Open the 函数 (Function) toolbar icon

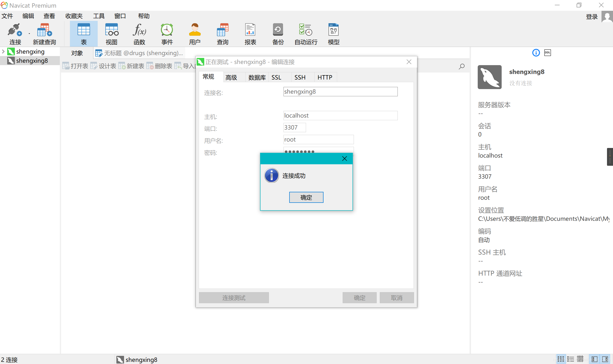[139, 34]
